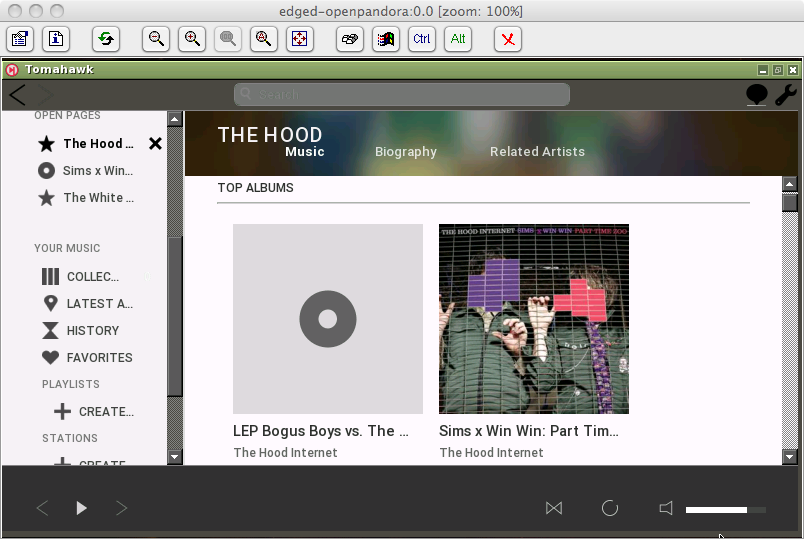Go to the previous track
Image resolution: width=804 pixels, height=540 pixels.
pos(42,508)
